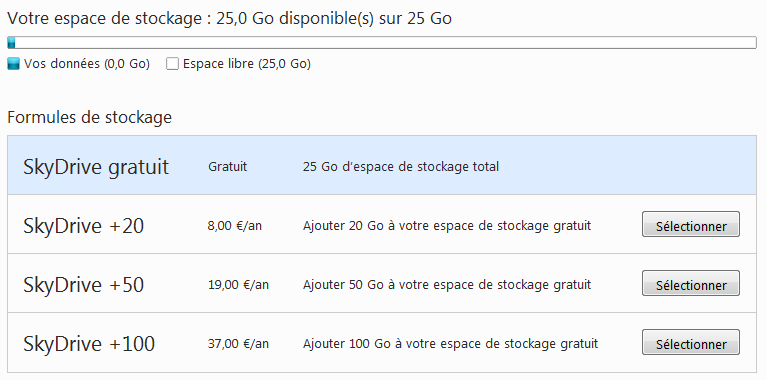
Task: Click the Formules de stockage heading
Action: pos(90,117)
